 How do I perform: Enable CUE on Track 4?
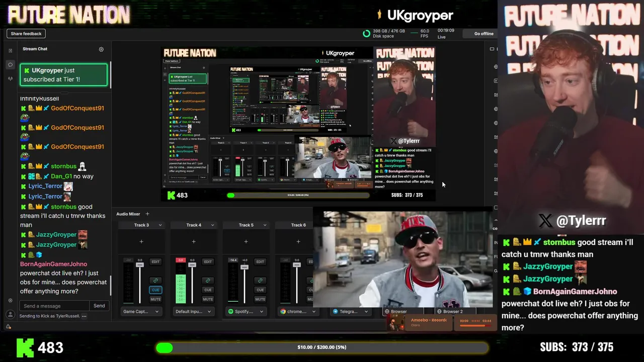[x=208, y=290]
